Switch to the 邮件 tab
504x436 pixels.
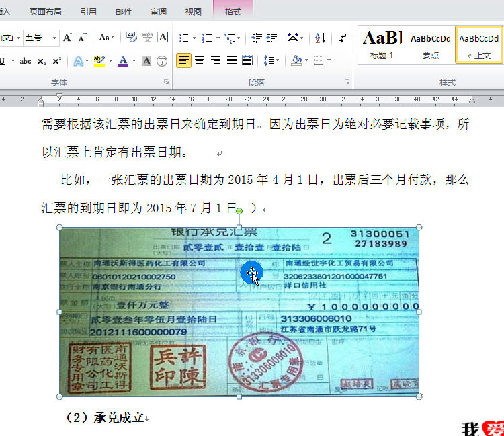coord(124,12)
